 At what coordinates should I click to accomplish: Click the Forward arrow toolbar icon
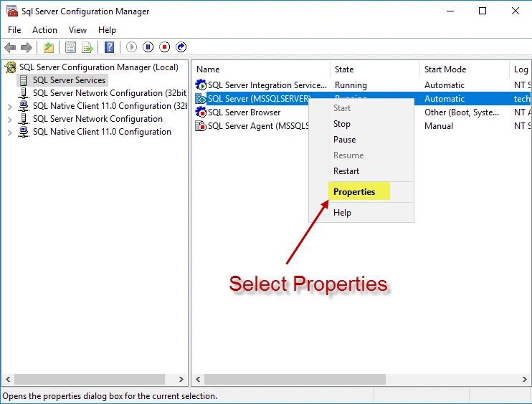click(x=27, y=47)
